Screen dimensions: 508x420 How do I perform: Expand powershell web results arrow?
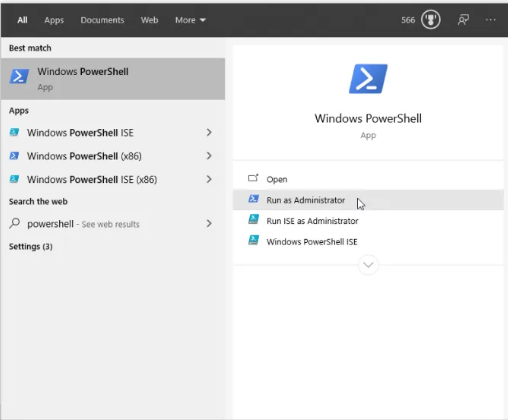(x=209, y=223)
